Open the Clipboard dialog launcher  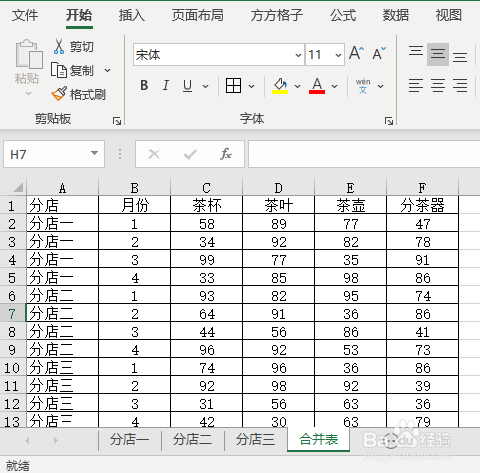[117, 121]
